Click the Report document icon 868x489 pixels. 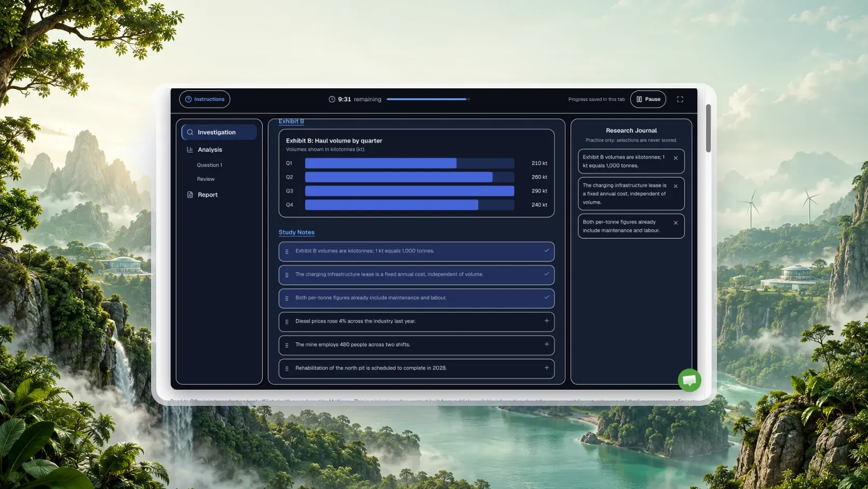190,195
